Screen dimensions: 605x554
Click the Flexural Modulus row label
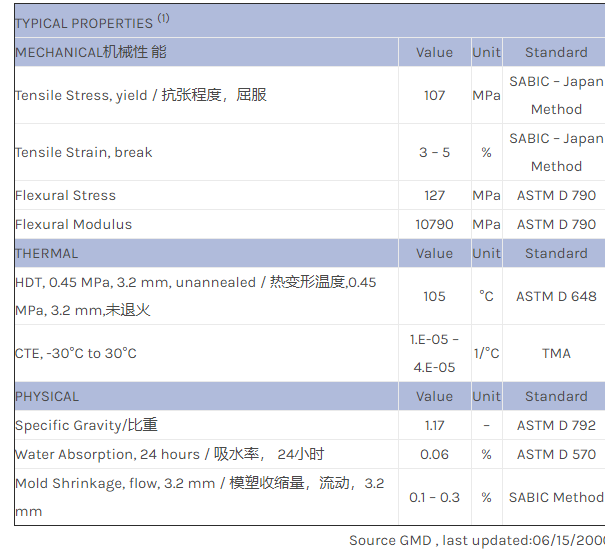click(x=73, y=224)
